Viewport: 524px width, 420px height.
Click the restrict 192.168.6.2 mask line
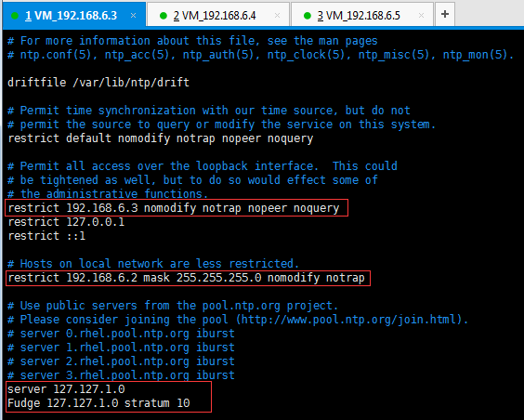coord(186,278)
